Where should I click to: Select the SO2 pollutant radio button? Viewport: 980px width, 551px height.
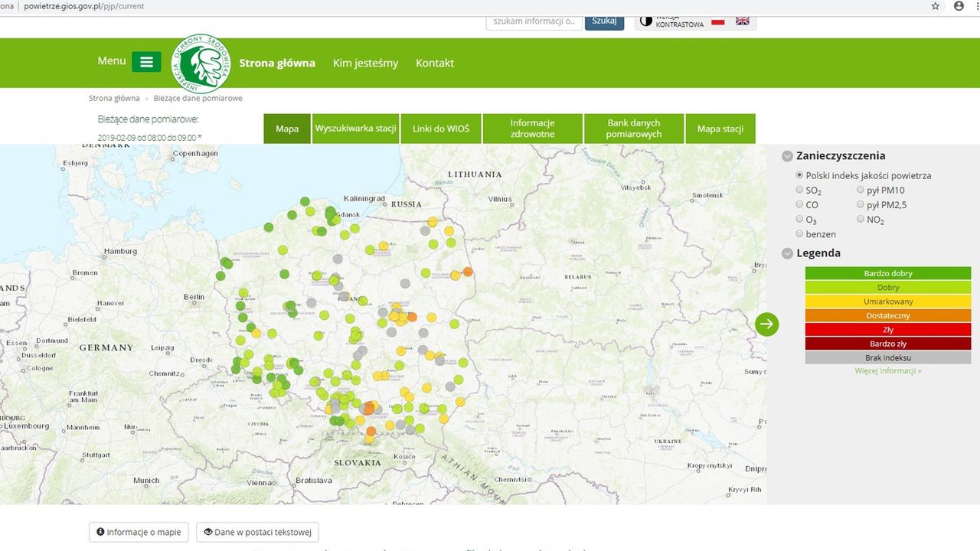coord(800,190)
